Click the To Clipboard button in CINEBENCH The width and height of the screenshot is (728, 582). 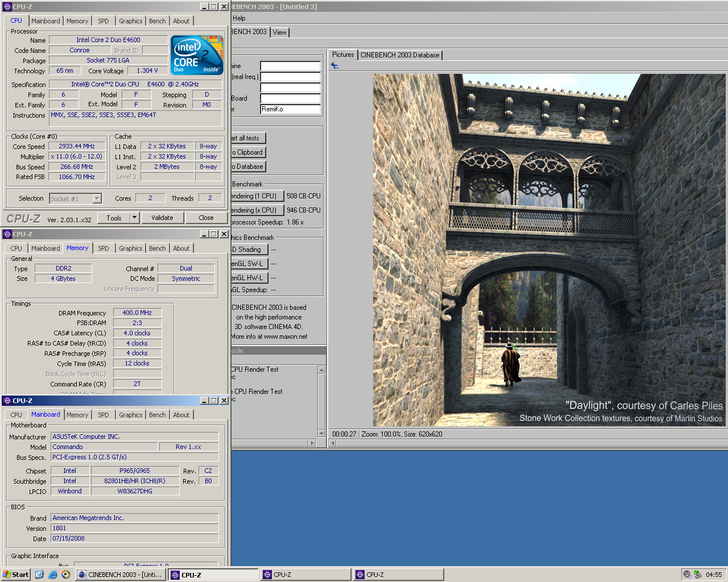(x=248, y=152)
